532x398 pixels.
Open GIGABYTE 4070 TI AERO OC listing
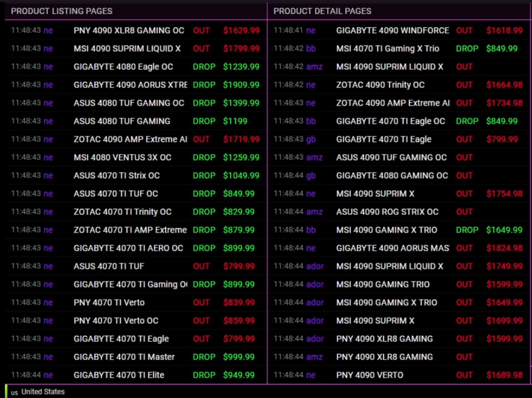pyautogui.click(x=128, y=248)
